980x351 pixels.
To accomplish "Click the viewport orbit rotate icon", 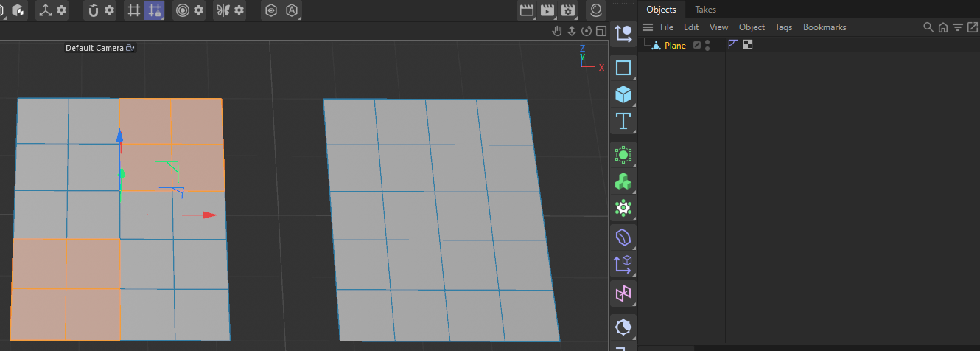I will click(587, 31).
